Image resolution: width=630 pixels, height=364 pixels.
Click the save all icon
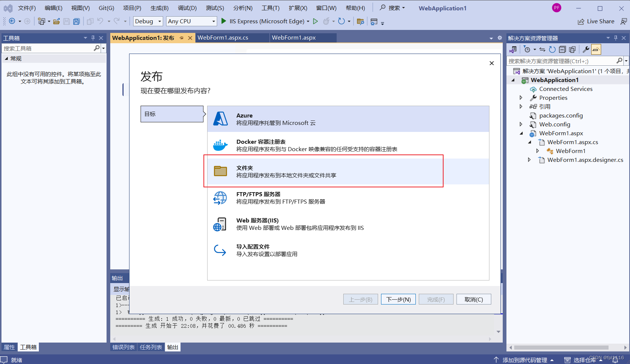[x=76, y=21]
